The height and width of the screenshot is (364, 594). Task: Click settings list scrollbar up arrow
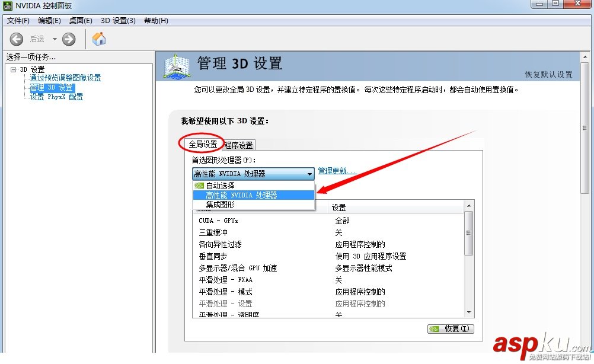(x=469, y=206)
